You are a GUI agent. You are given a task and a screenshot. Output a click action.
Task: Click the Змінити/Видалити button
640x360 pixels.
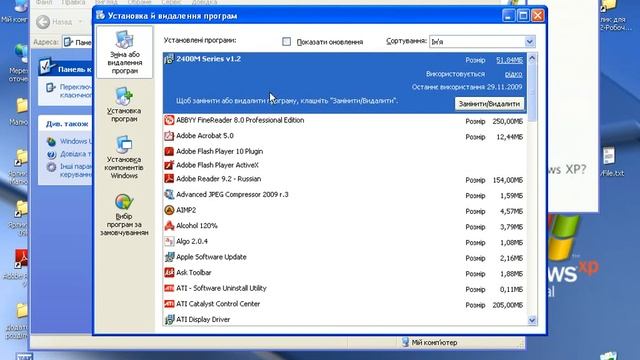coord(489,104)
